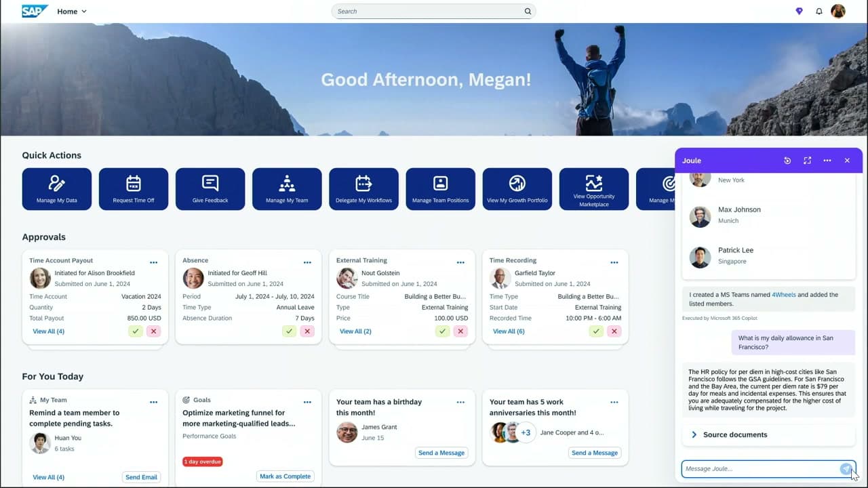Click the Give Feedback quick action
This screenshot has width=868, height=488.
click(x=210, y=189)
